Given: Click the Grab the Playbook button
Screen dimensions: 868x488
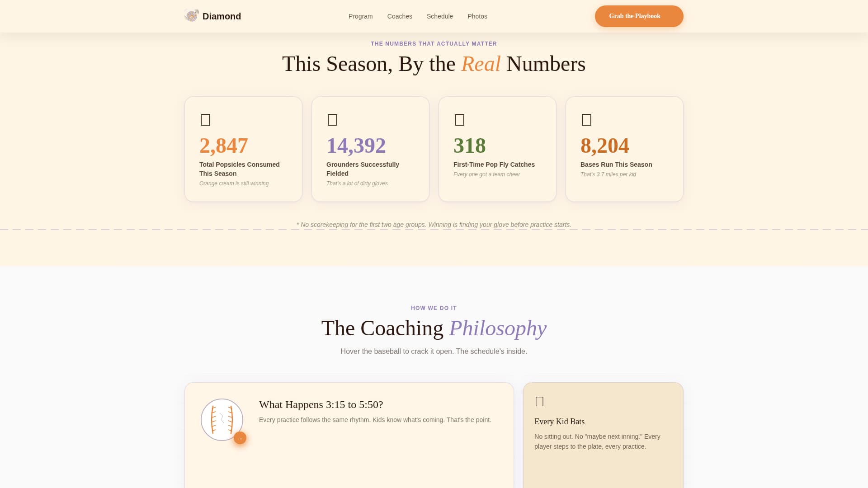Looking at the screenshot, I should [x=638, y=16].
